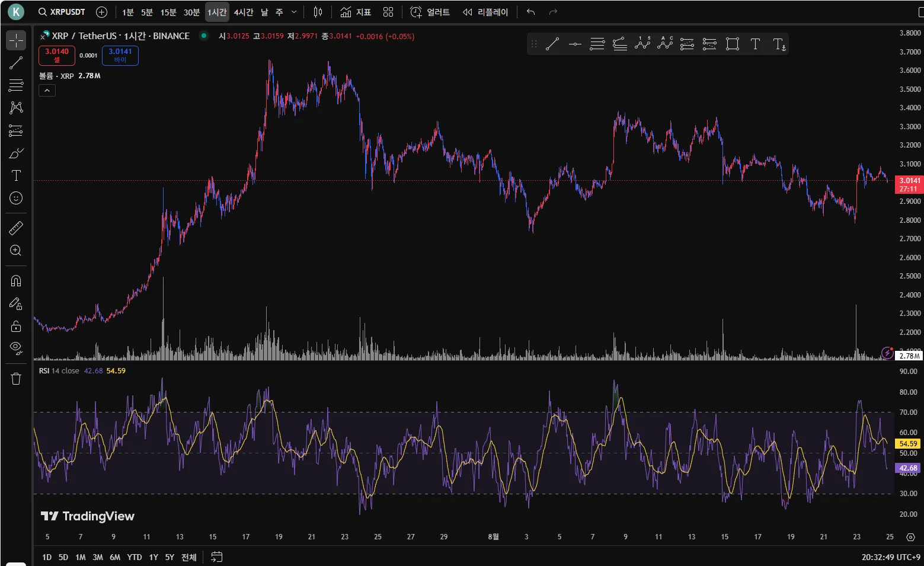Select the brush drawing tool
The height and width of the screenshot is (566, 924).
pyautogui.click(x=16, y=153)
